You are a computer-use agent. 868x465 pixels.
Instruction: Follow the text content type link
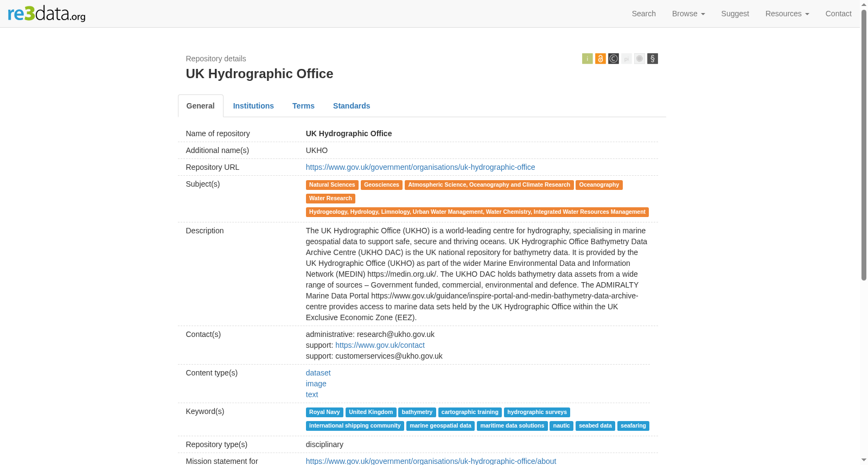tap(312, 394)
